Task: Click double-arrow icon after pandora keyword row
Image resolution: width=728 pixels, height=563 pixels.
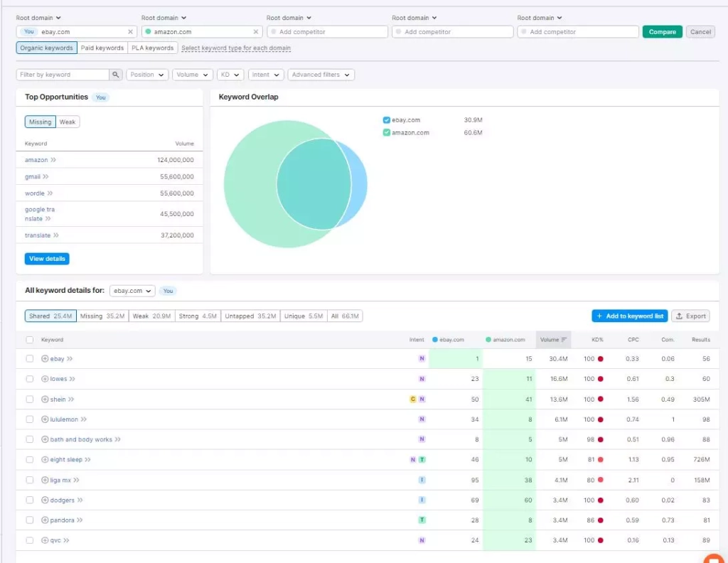Action: (x=80, y=520)
